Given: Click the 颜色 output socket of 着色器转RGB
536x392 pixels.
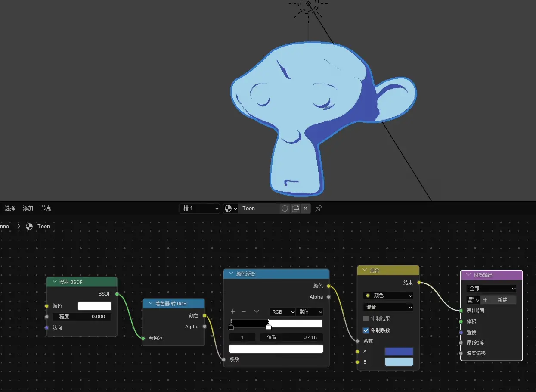Looking at the screenshot, I should (204, 316).
